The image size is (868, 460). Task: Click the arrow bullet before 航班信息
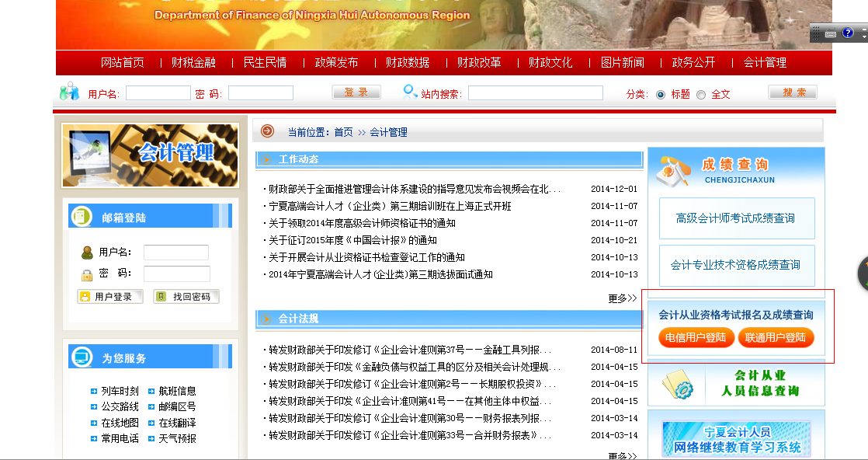pos(151,392)
